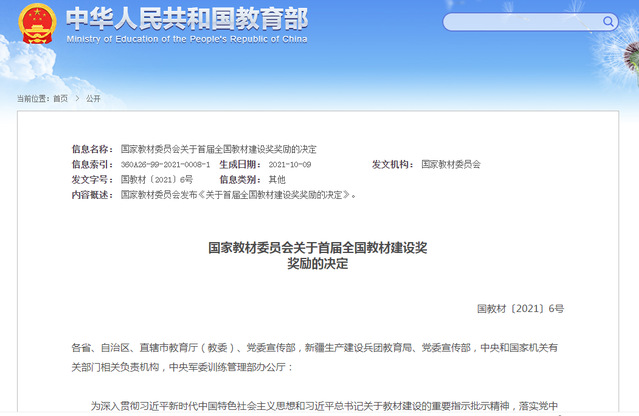
Task: Open the 首页 breadcrumb link
Action: pos(60,99)
